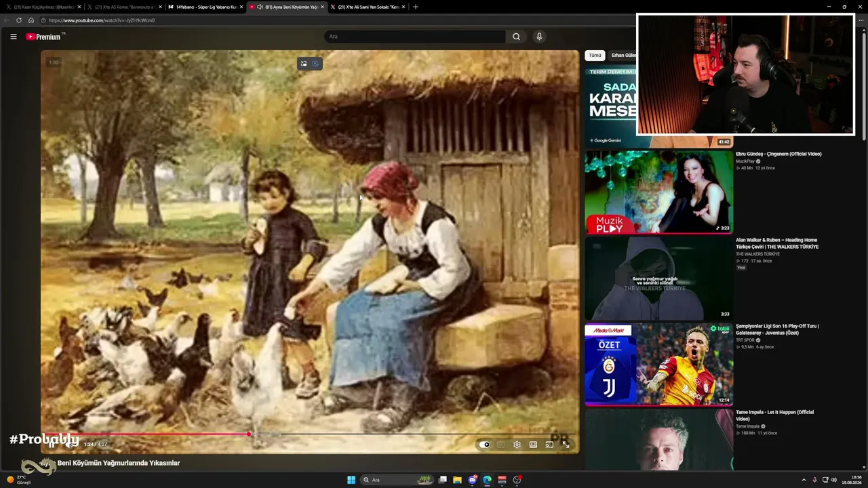
Task: Visit the Tame Impala channel link
Action: click(748, 426)
